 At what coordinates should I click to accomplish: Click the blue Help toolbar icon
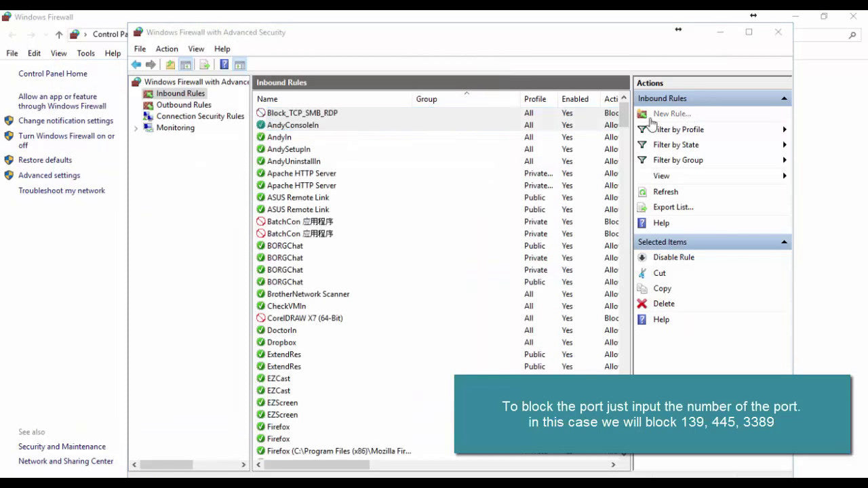pyautogui.click(x=224, y=64)
